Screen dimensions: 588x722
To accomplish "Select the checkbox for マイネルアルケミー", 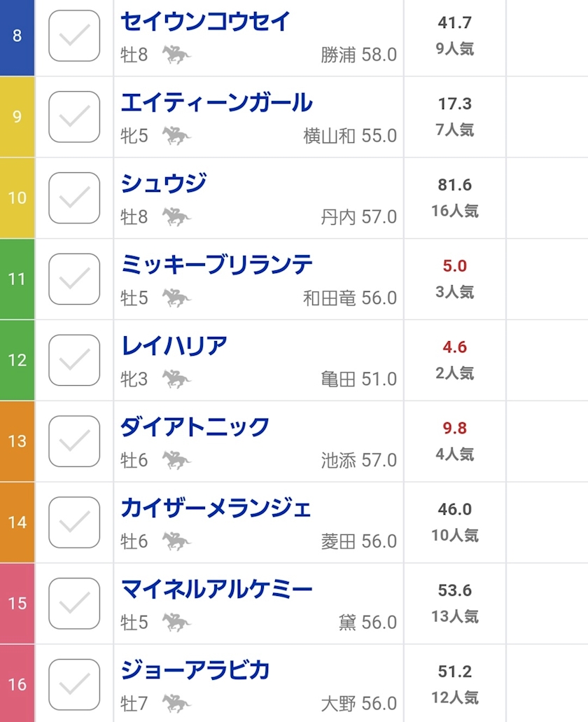I will tap(74, 604).
